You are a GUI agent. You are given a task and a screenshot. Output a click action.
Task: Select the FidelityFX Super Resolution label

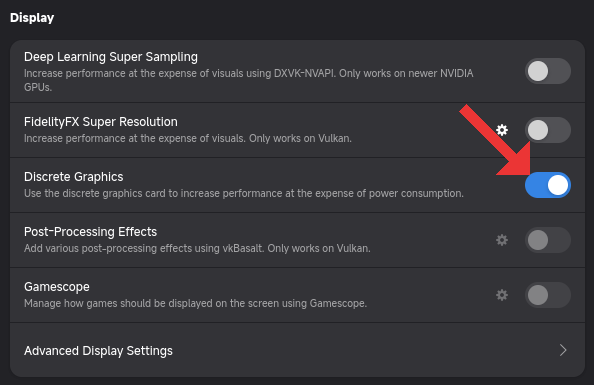[101, 122]
